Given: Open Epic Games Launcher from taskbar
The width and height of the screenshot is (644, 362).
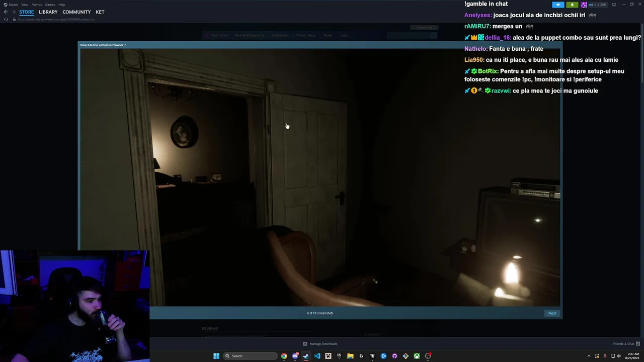Looking at the screenshot, I should pyautogui.click(x=339, y=356).
